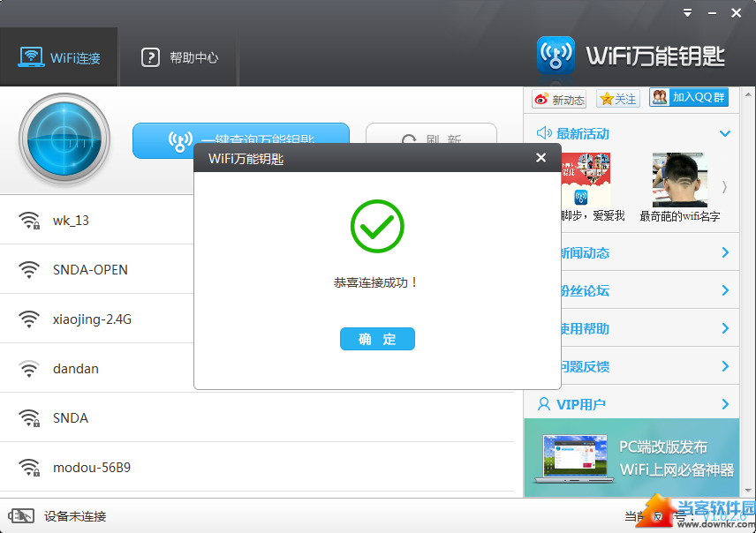Select the SNDA network row
This screenshot has height=533, width=756.
pos(256,417)
